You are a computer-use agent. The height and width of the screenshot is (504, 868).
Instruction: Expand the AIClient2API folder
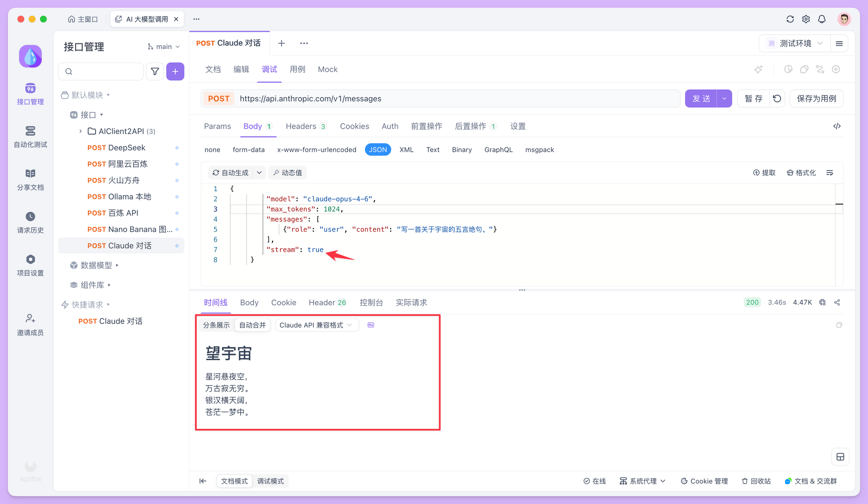coord(80,131)
